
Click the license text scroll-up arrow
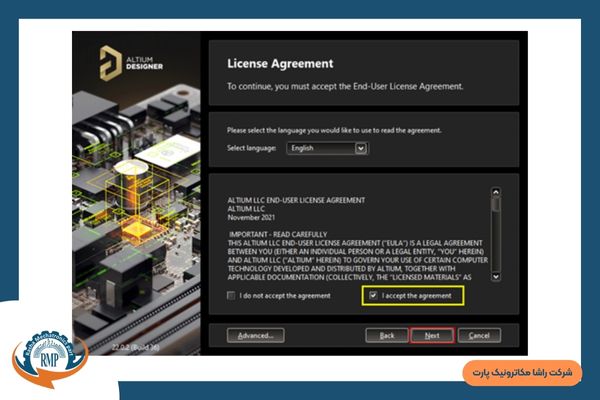pyautogui.click(x=496, y=193)
